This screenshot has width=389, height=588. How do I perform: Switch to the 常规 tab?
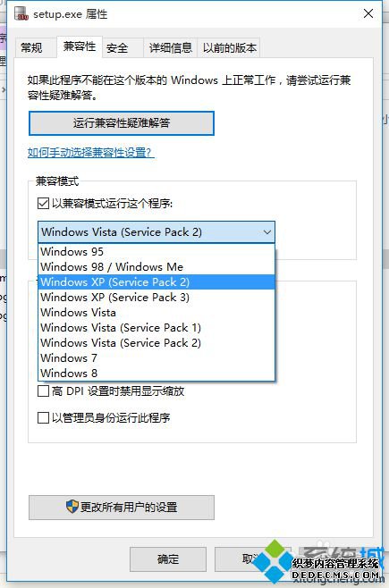(32, 47)
